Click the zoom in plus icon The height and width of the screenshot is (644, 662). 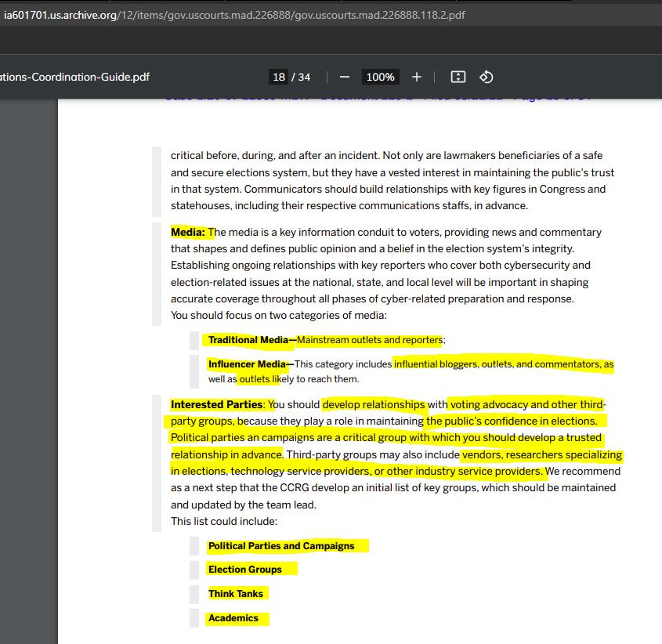(x=416, y=77)
